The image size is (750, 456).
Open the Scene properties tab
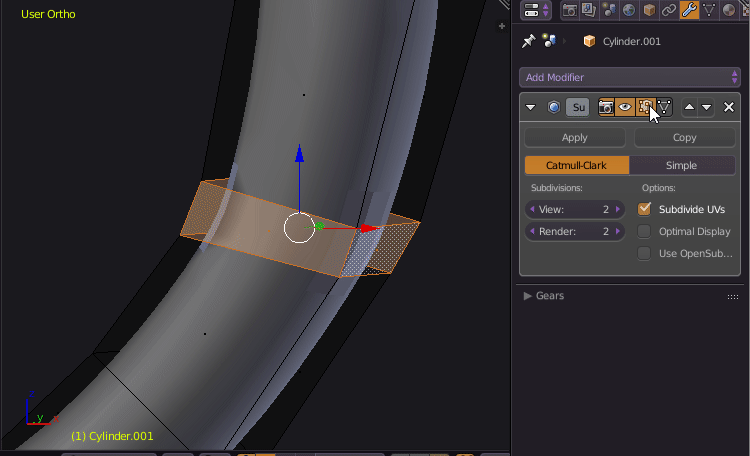pyautogui.click(x=609, y=10)
